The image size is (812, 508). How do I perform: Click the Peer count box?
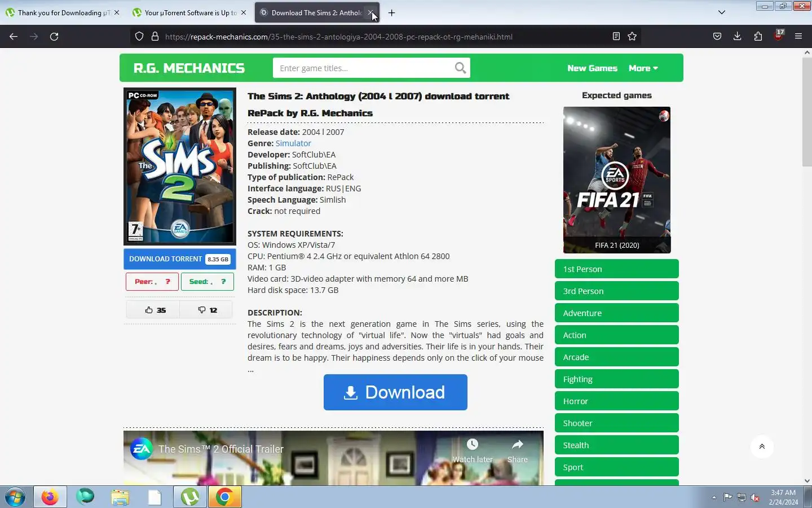coord(152,282)
